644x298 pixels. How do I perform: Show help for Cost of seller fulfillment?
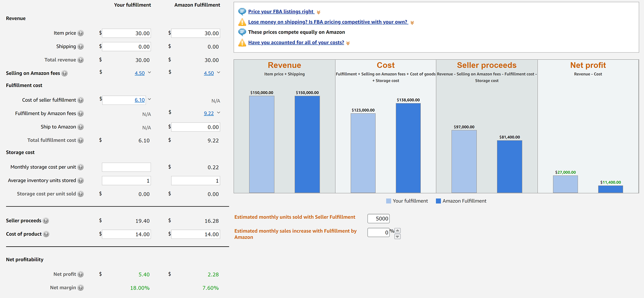pos(80,100)
